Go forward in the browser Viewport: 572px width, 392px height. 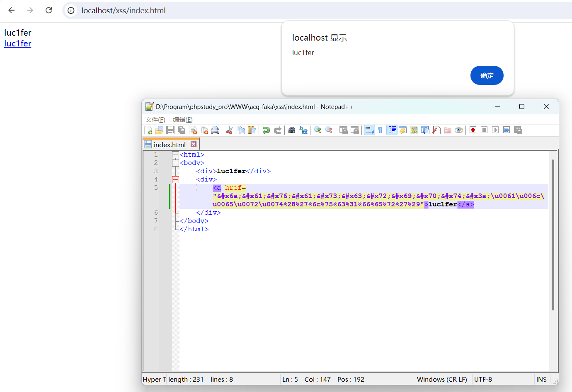[x=30, y=10]
